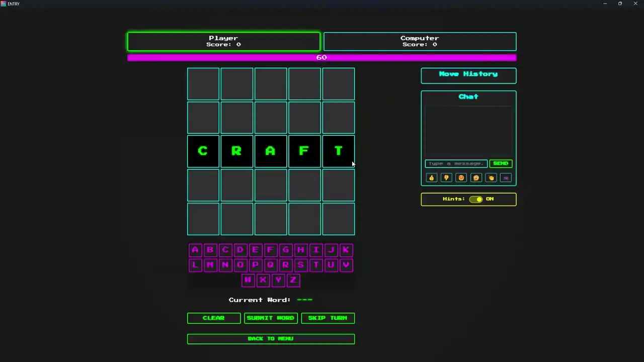
Task: Turn off the Hints toggle
Action: click(x=476, y=199)
